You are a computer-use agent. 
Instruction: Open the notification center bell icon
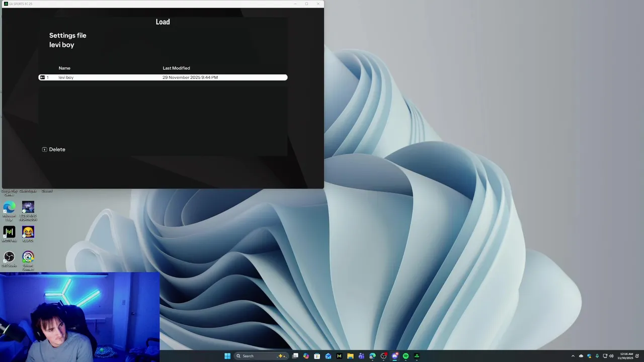pos(637,356)
